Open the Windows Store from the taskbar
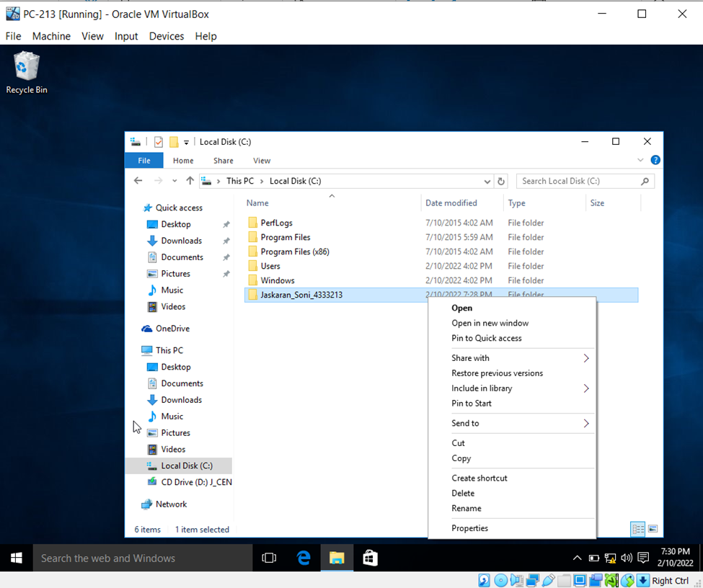The height and width of the screenshot is (588, 703). (x=370, y=557)
